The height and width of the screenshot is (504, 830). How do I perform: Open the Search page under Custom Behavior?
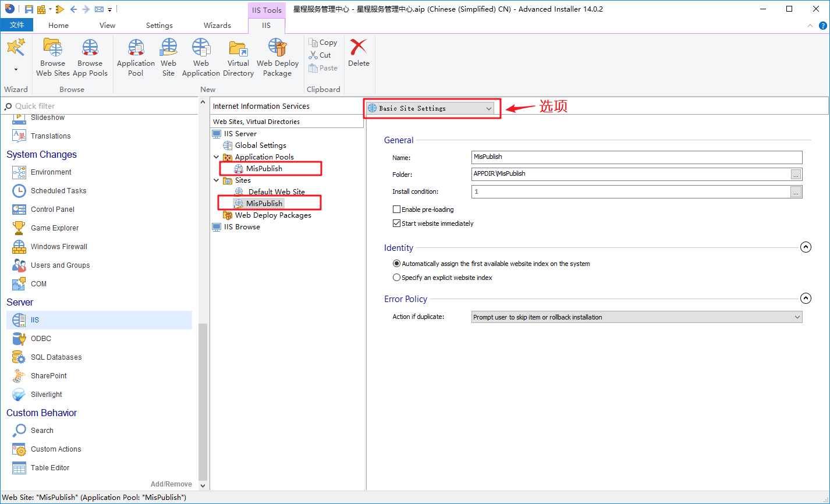click(x=33, y=431)
